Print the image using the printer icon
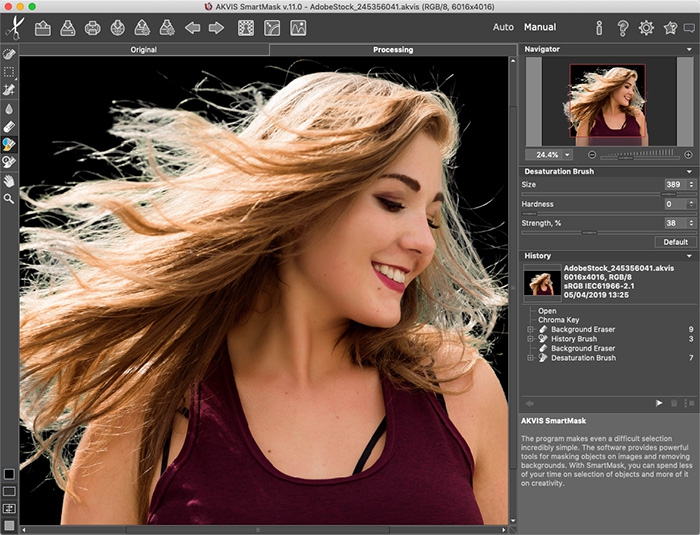 pyautogui.click(x=92, y=28)
